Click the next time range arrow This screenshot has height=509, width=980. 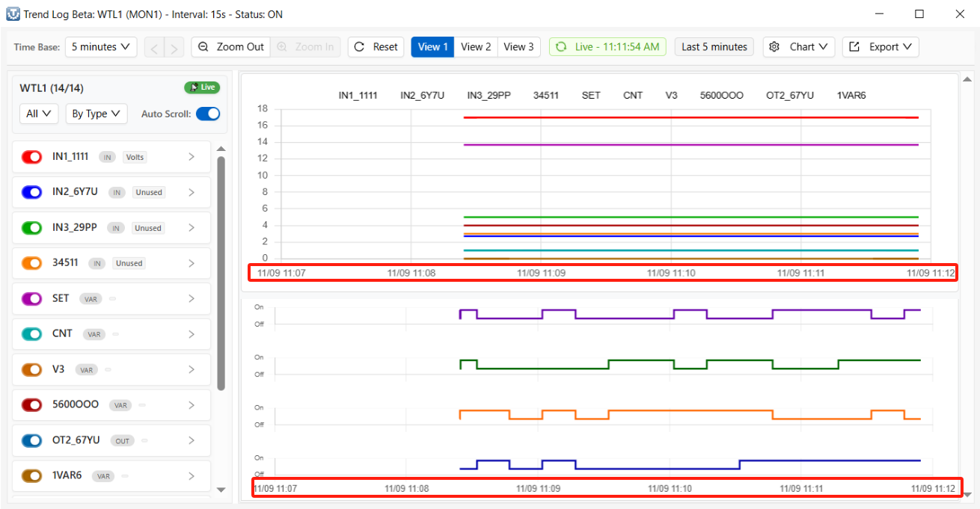[174, 48]
